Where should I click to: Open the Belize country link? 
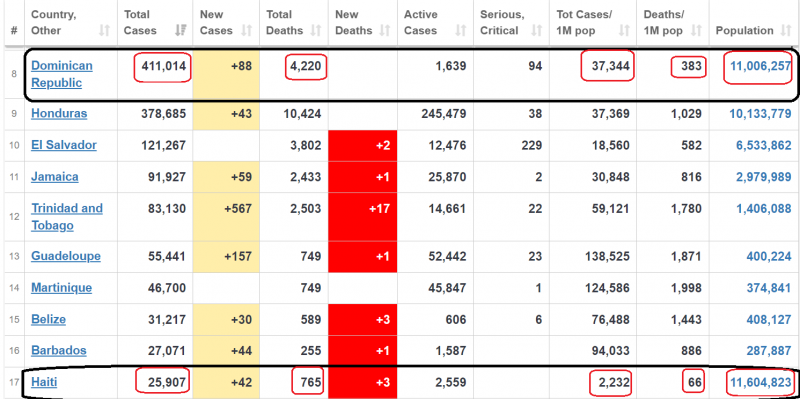[x=48, y=319]
